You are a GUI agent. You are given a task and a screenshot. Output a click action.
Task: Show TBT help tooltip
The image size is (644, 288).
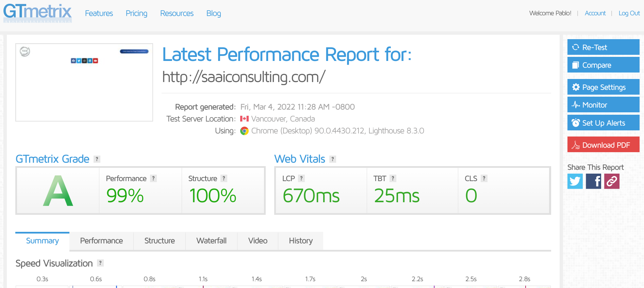click(393, 178)
